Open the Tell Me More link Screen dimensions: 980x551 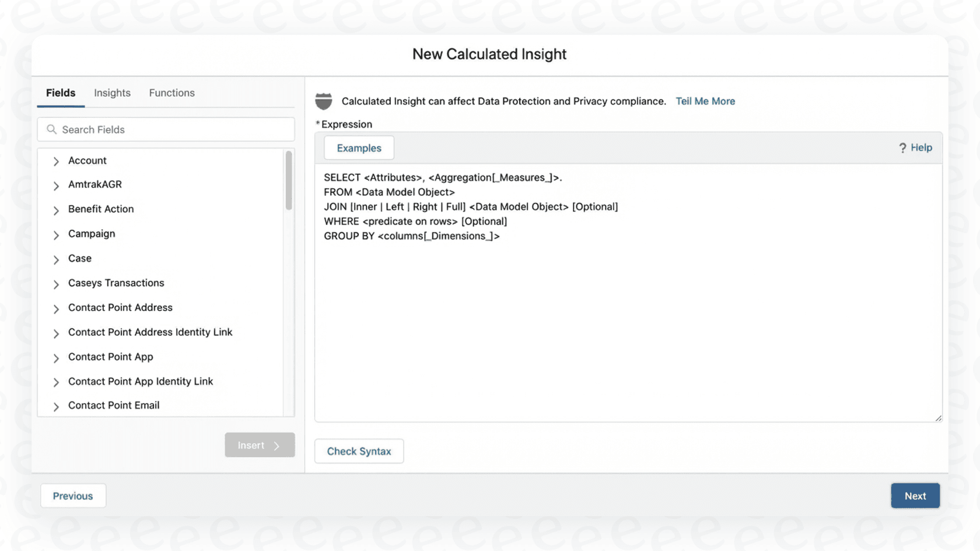pos(705,101)
